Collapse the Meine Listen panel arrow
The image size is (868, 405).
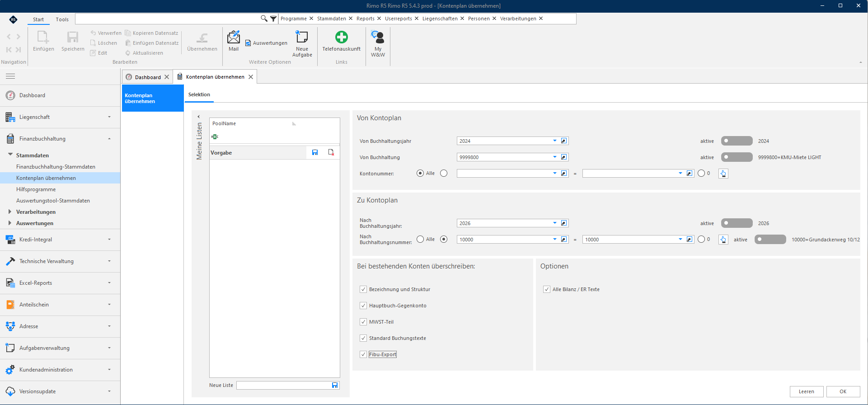(x=199, y=117)
